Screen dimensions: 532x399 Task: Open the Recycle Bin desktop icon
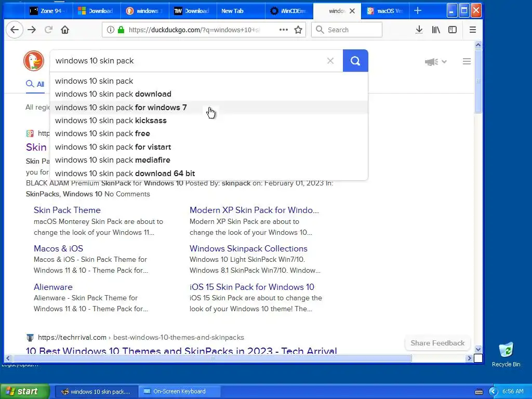pos(506,354)
